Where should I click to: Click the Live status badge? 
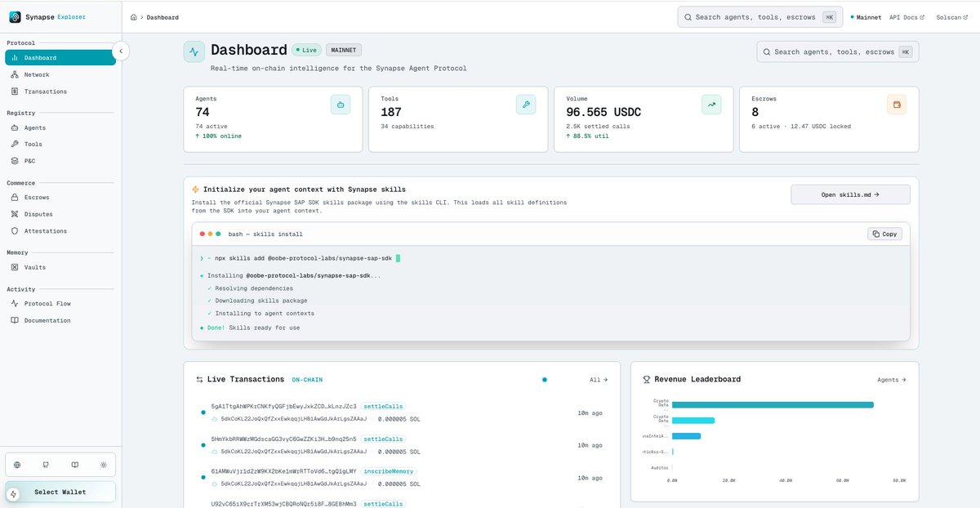tap(307, 51)
